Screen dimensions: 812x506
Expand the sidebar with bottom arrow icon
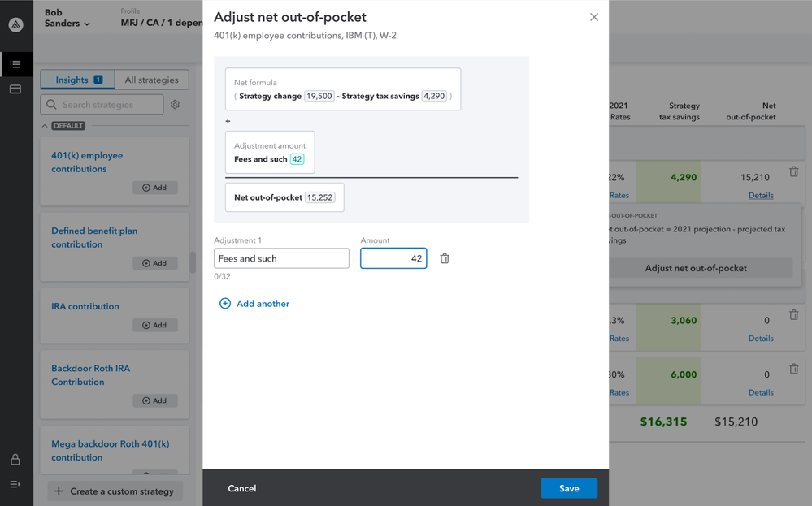(x=15, y=484)
